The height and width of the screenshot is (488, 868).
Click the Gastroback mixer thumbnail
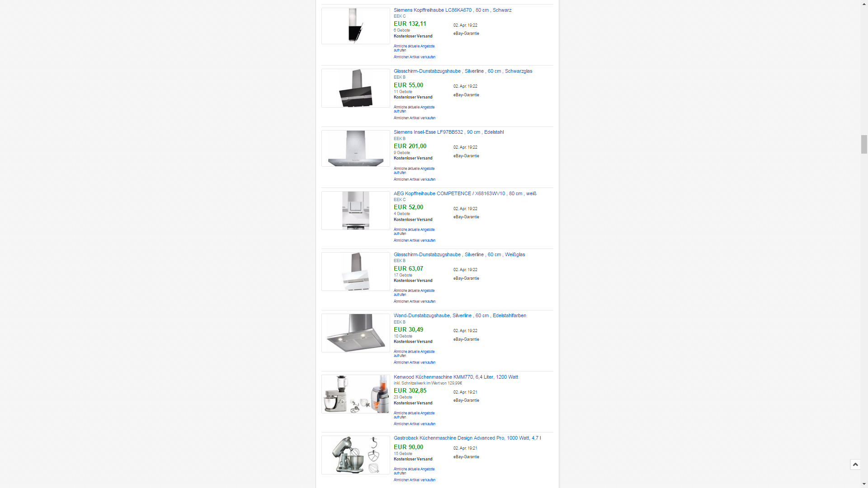coord(356,455)
